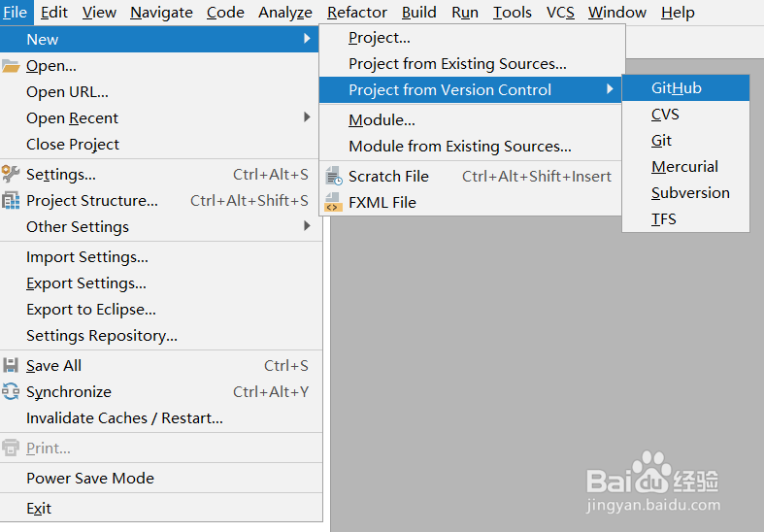Image resolution: width=764 pixels, height=532 pixels.
Task: Select TFS version control option
Action: click(685, 218)
